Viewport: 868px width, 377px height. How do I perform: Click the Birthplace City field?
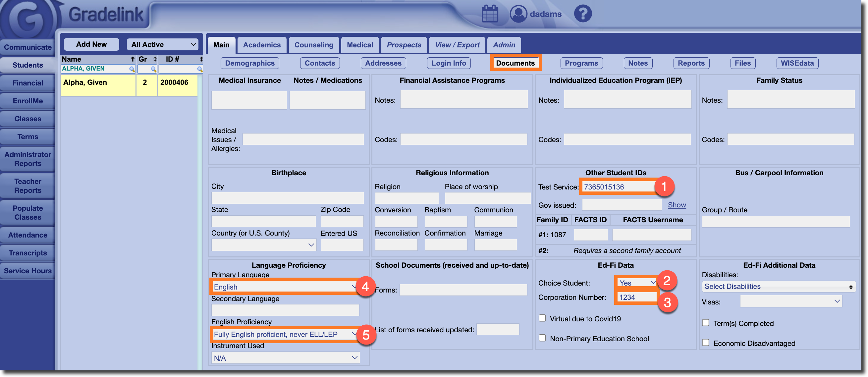288,198
